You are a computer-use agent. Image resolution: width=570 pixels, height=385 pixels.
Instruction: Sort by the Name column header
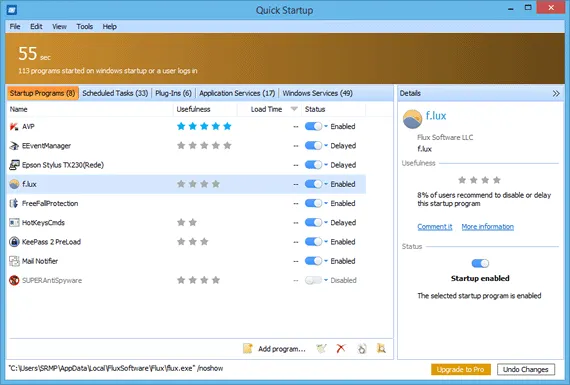pos(90,109)
